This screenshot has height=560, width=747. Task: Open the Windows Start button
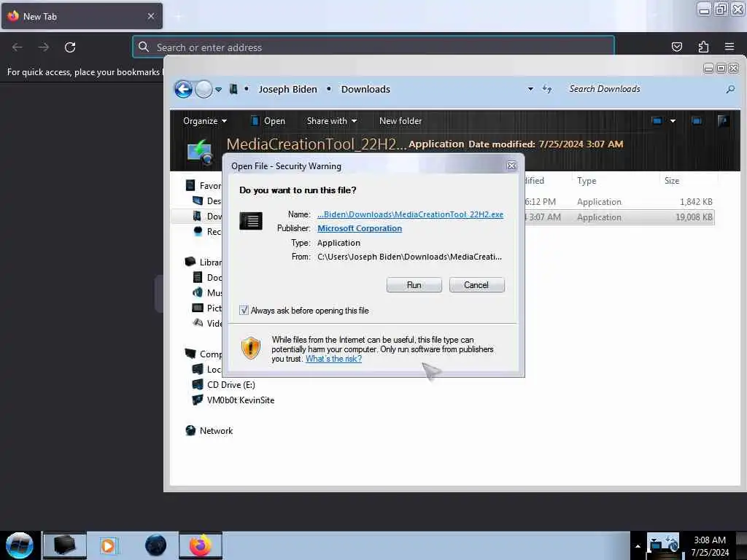point(20,545)
